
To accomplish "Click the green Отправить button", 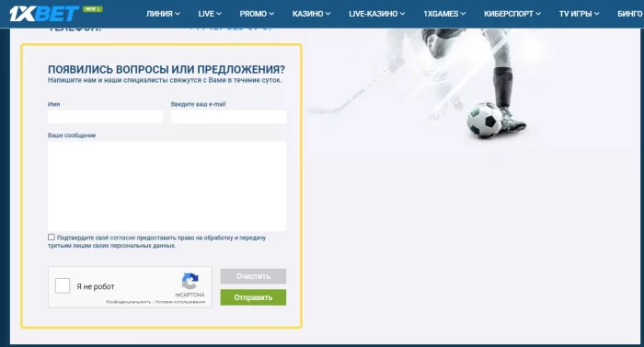I will [253, 297].
